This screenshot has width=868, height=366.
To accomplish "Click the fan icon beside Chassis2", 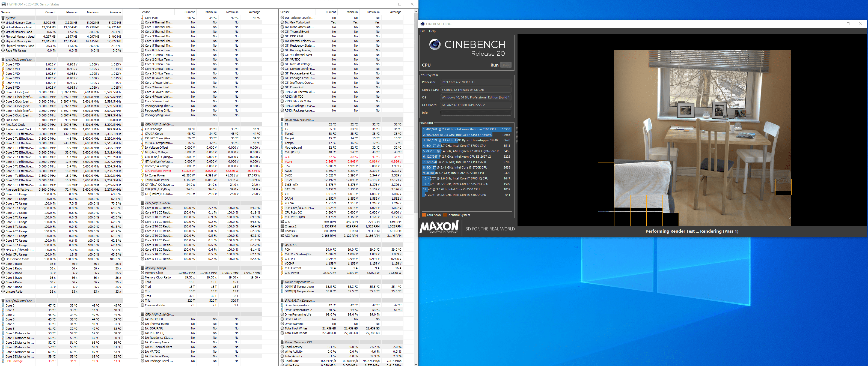I will point(282,227).
